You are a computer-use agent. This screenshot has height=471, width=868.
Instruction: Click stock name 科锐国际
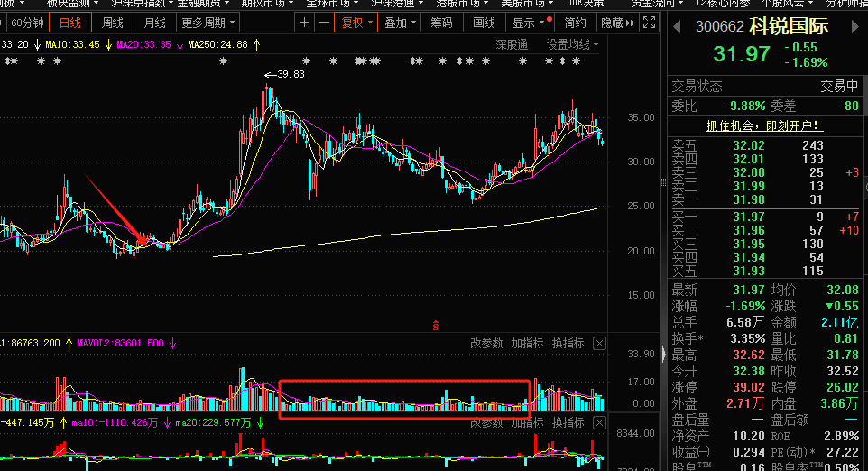[789, 26]
